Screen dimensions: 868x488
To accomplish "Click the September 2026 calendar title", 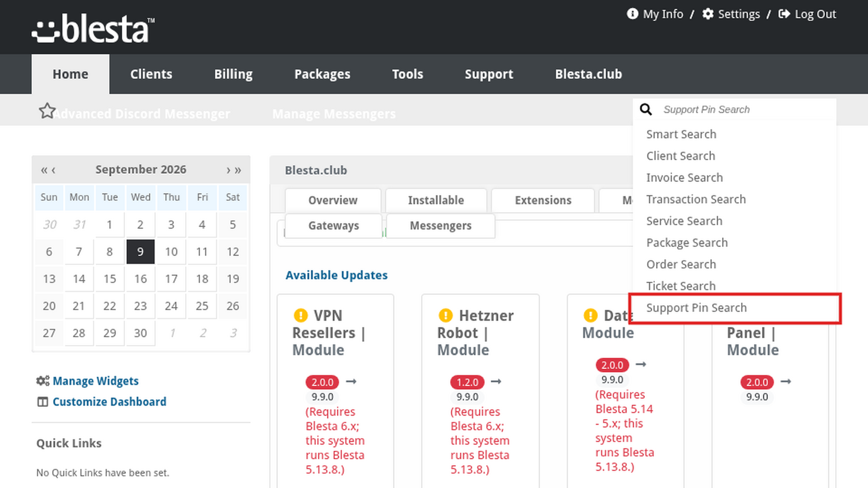I will pos(141,169).
